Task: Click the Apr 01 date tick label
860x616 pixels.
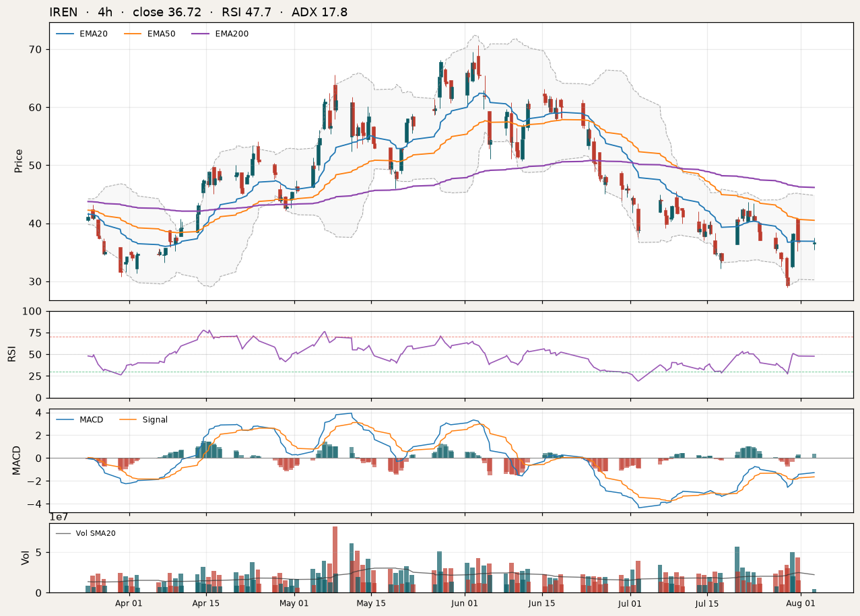Action: (129, 603)
